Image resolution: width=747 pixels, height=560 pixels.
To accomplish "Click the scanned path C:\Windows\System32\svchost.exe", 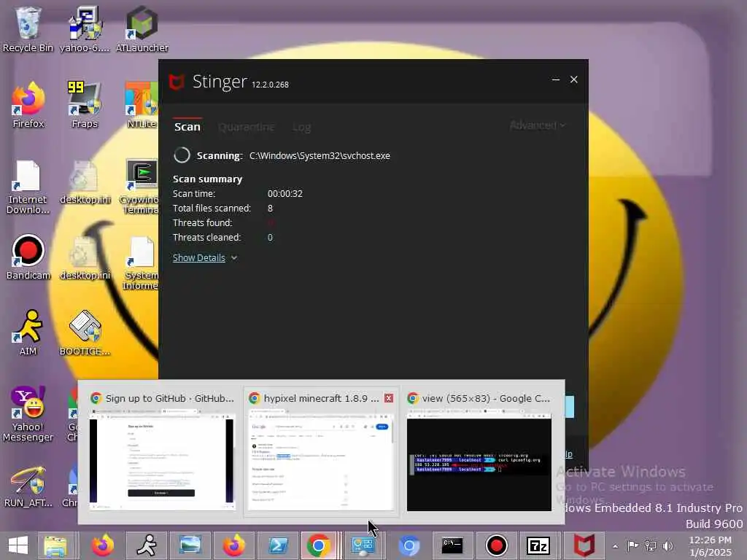I will pos(320,156).
